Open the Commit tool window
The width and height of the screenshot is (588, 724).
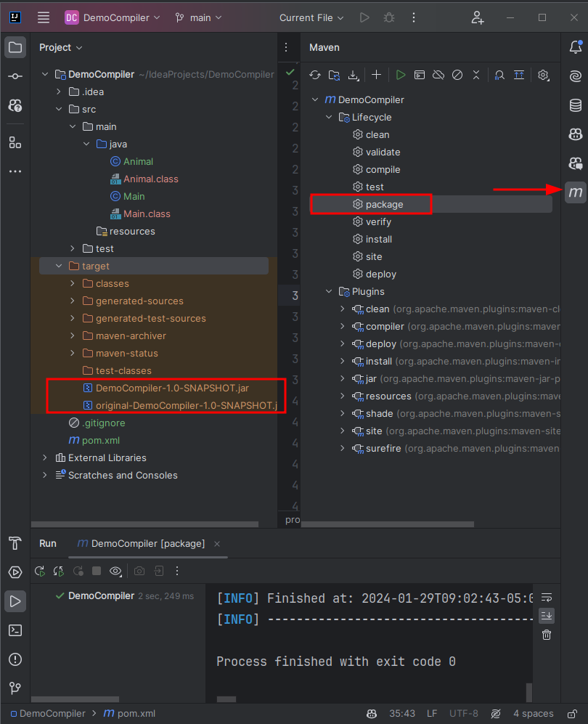click(x=15, y=76)
